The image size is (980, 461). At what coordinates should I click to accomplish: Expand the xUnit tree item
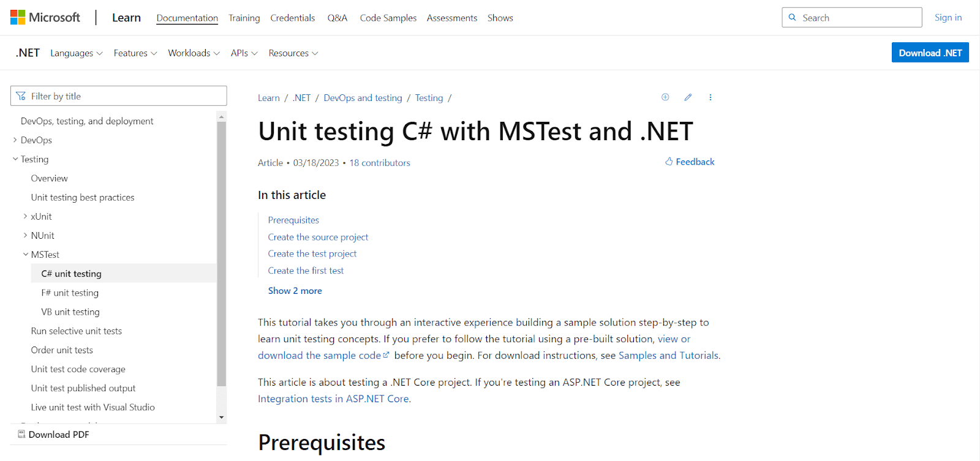tap(25, 216)
